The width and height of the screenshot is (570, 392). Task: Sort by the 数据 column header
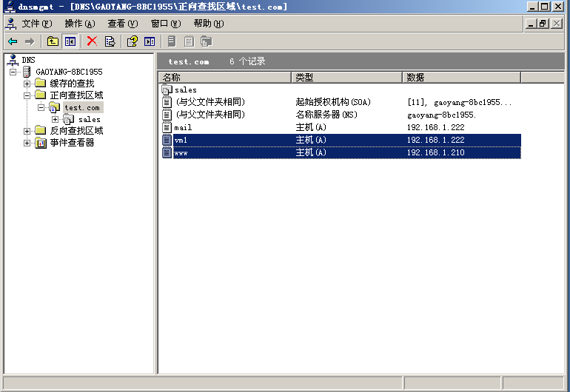pos(462,78)
